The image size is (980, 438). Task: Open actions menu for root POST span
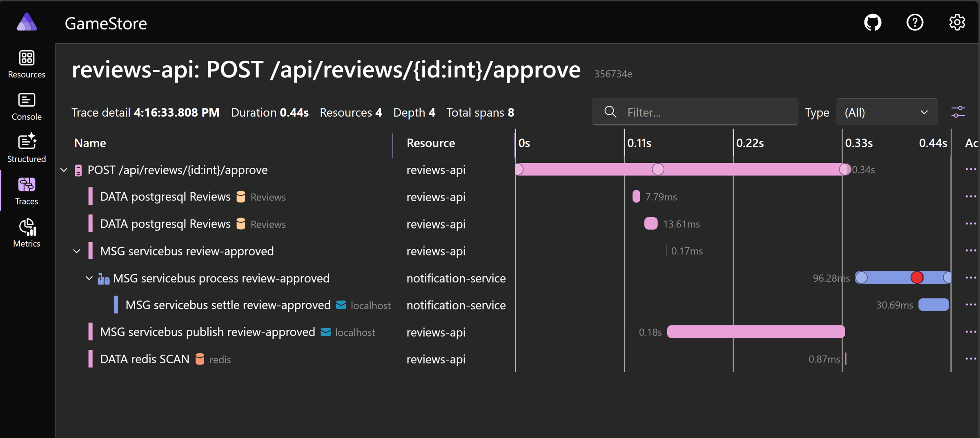(970, 169)
